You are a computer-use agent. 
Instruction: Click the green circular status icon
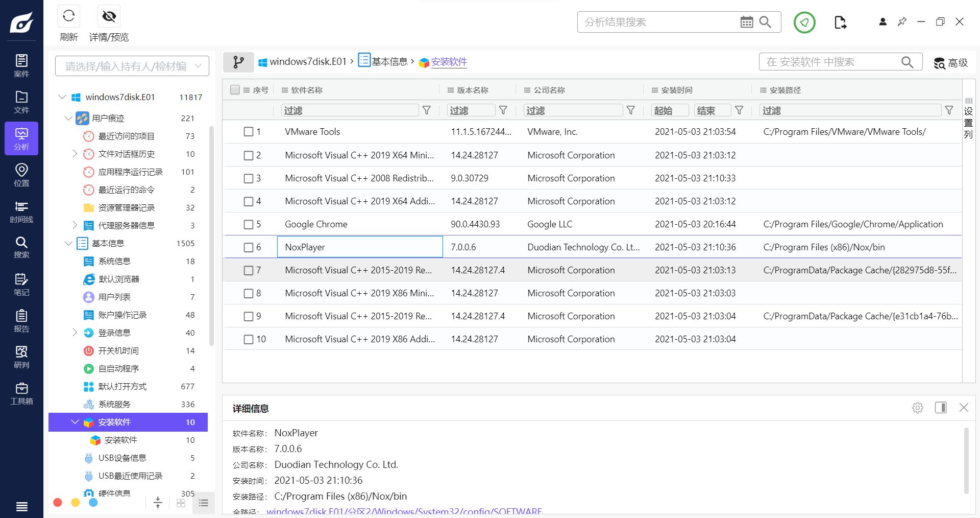point(804,22)
